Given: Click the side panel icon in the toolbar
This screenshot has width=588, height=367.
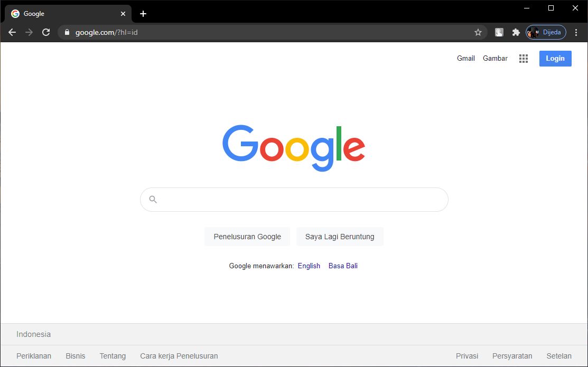Looking at the screenshot, I should coord(499,32).
